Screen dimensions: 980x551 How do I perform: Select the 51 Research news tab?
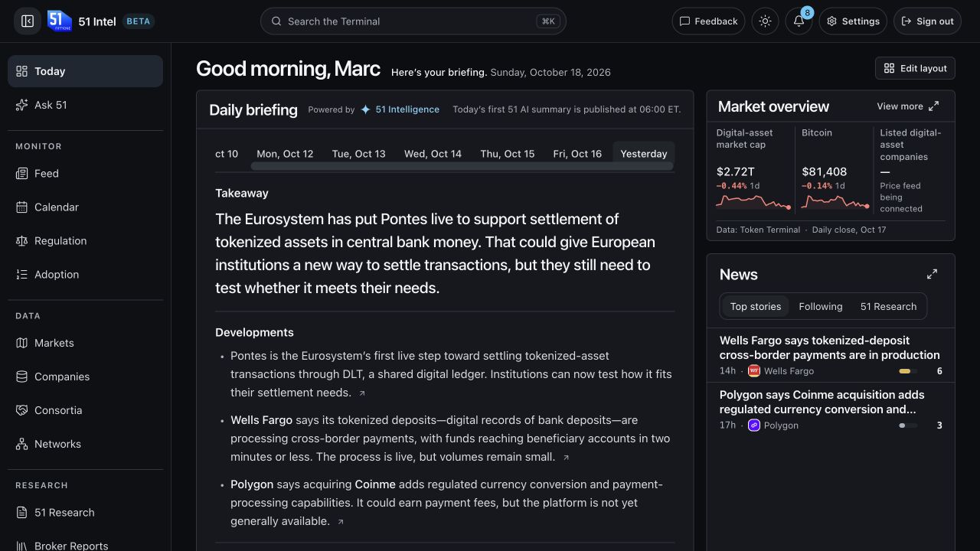pos(888,306)
